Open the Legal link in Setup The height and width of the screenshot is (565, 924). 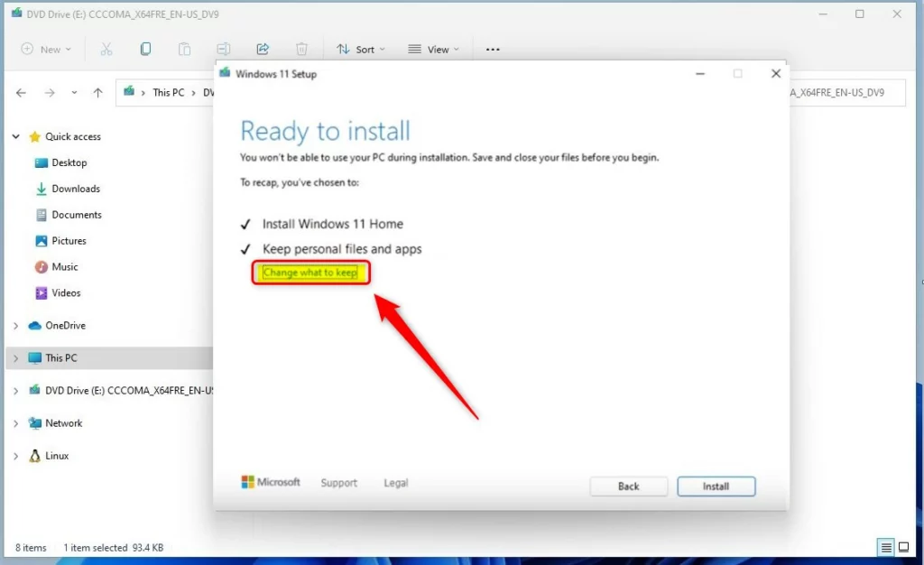[396, 483]
